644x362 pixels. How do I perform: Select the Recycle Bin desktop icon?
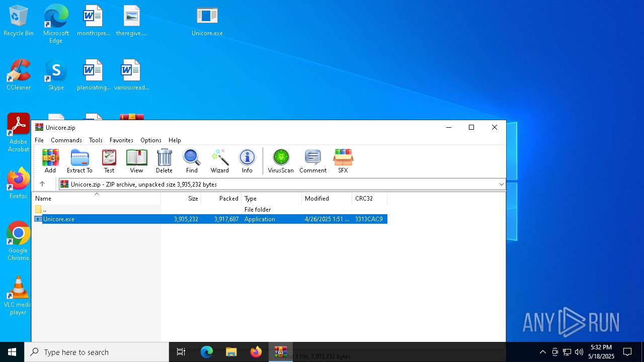tap(19, 21)
